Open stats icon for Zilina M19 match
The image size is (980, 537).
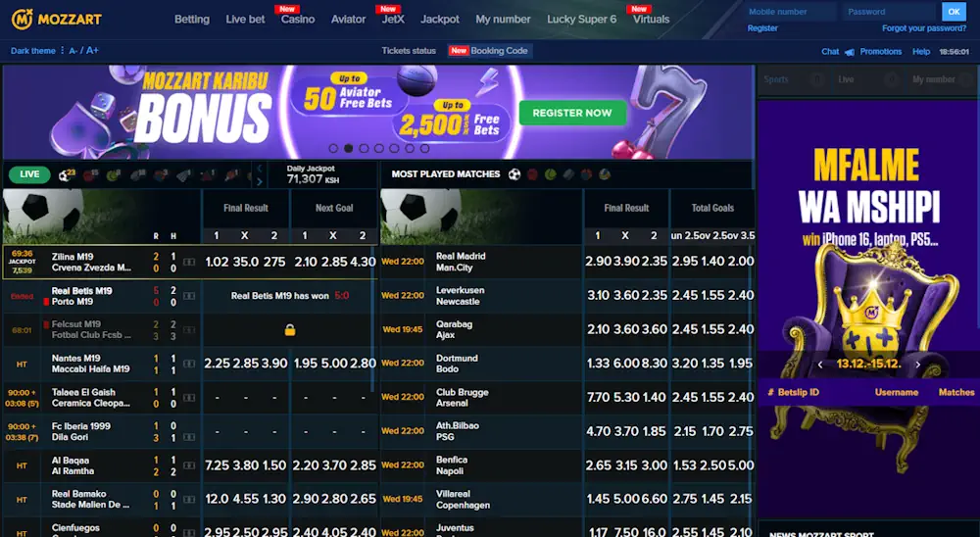[x=189, y=263]
